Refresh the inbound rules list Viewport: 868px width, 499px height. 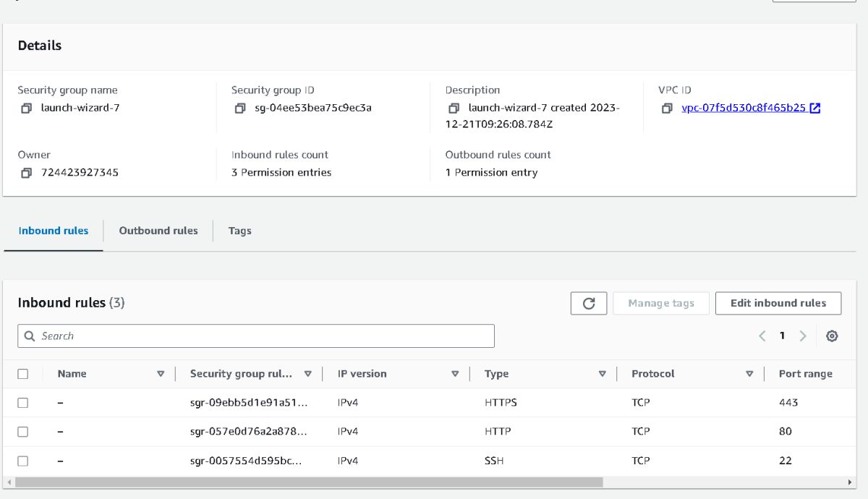click(589, 304)
